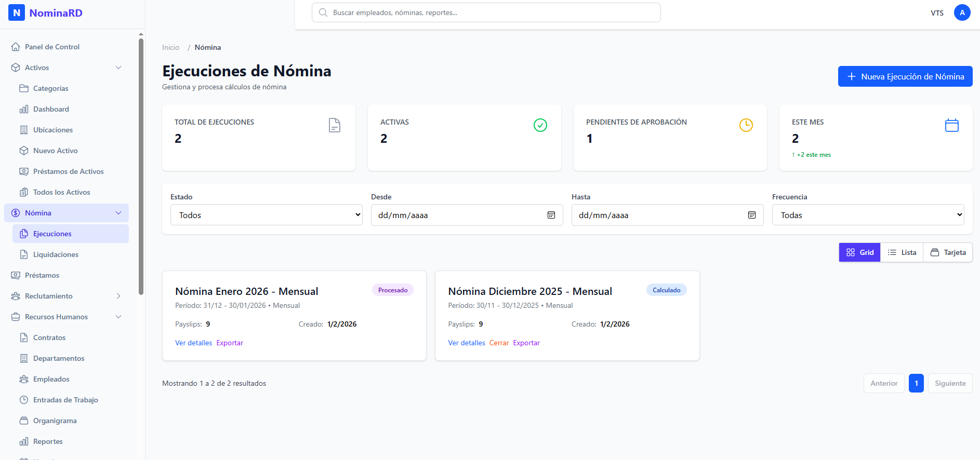Click Nueva Ejecución de Nómina button
This screenshot has height=460, width=980.
coord(905,76)
